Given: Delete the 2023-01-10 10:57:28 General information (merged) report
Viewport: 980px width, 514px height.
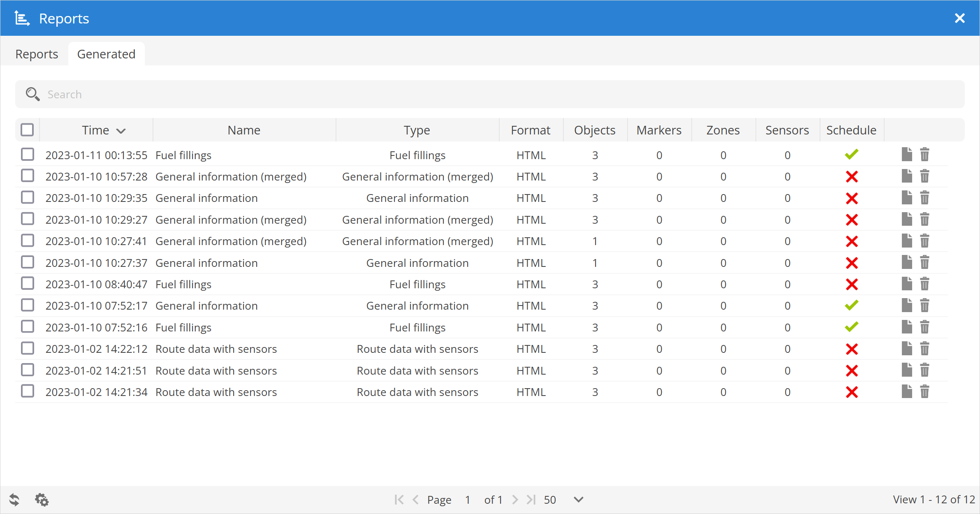Looking at the screenshot, I should 924,176.
